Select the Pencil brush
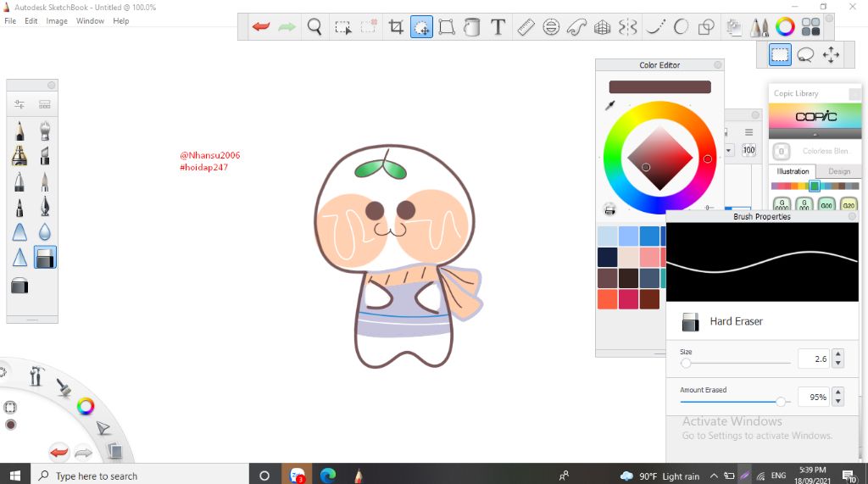Screen dimensions: 868x484 [19, 131]
